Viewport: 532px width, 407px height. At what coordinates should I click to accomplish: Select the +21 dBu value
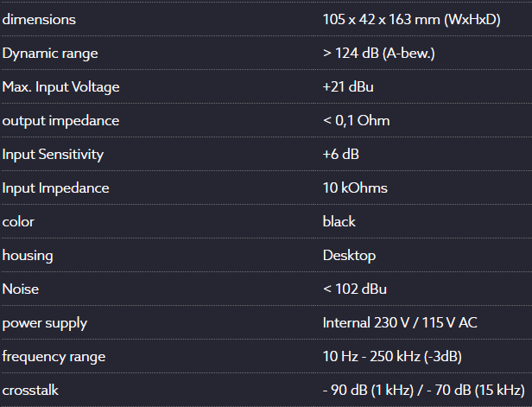348,87
